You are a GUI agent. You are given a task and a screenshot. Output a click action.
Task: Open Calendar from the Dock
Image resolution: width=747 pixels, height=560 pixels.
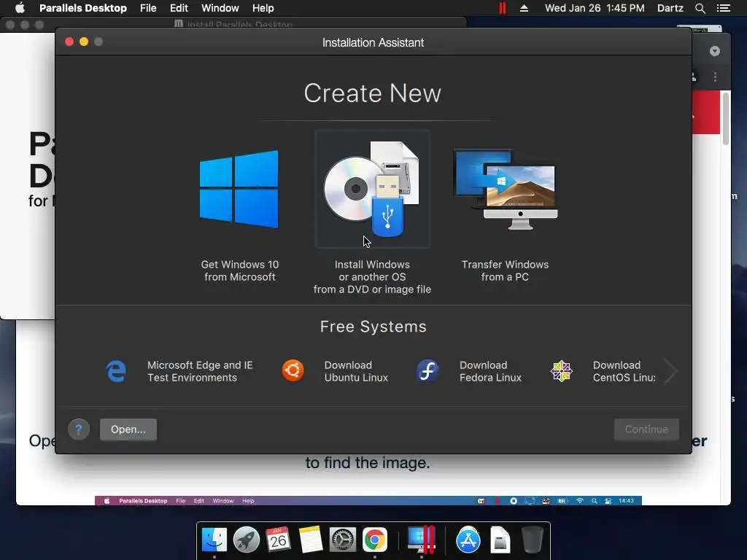click(278, 540)
